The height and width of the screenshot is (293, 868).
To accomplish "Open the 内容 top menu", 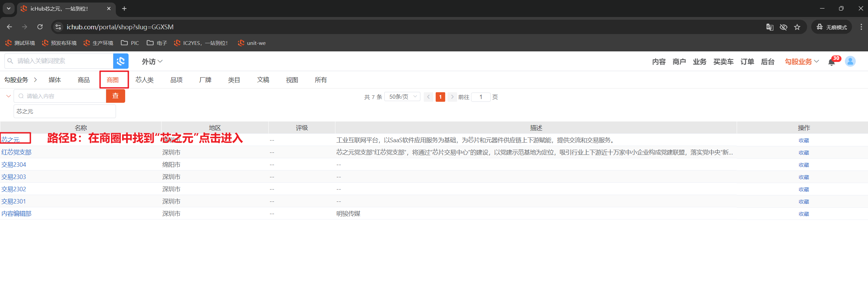I will point(659,62).
